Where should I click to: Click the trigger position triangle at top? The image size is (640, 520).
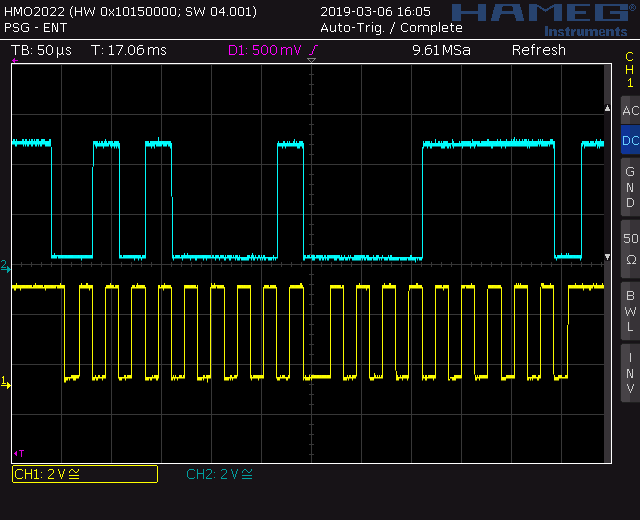(x=311, y=60)
